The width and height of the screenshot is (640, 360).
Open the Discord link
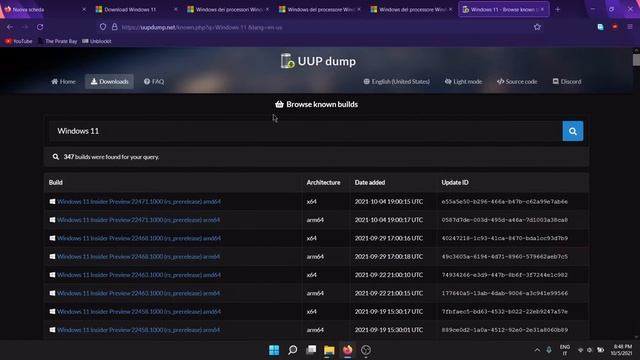[x=567, y=82]
